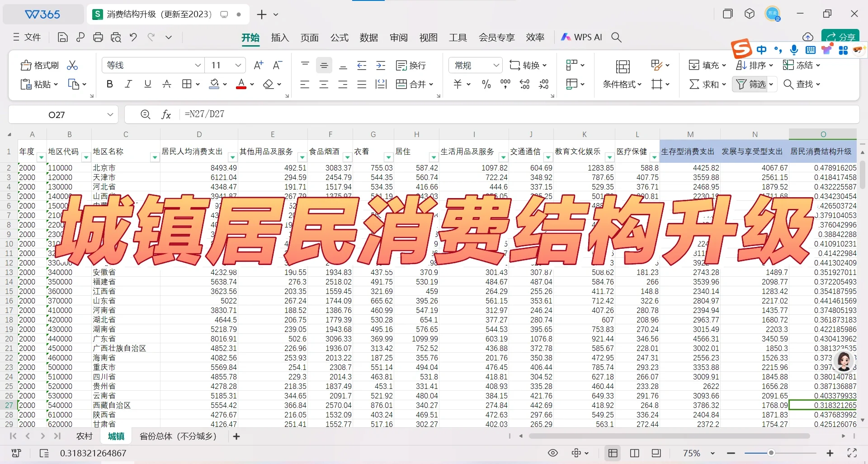Open filter dropdown for 地区名称 column
The image size is (868, 464).
155,157
